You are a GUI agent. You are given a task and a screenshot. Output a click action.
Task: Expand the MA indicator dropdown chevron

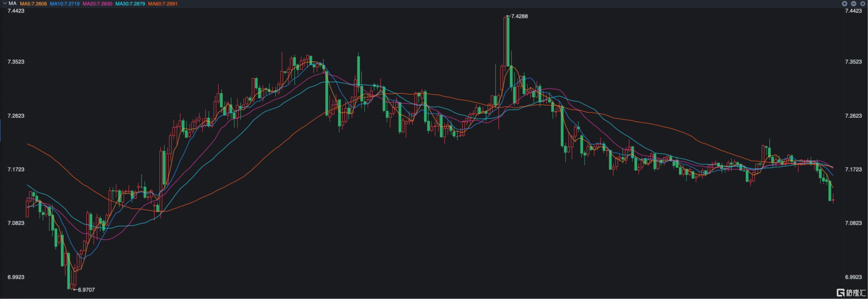pyautogui.click(x=5, y=3)
